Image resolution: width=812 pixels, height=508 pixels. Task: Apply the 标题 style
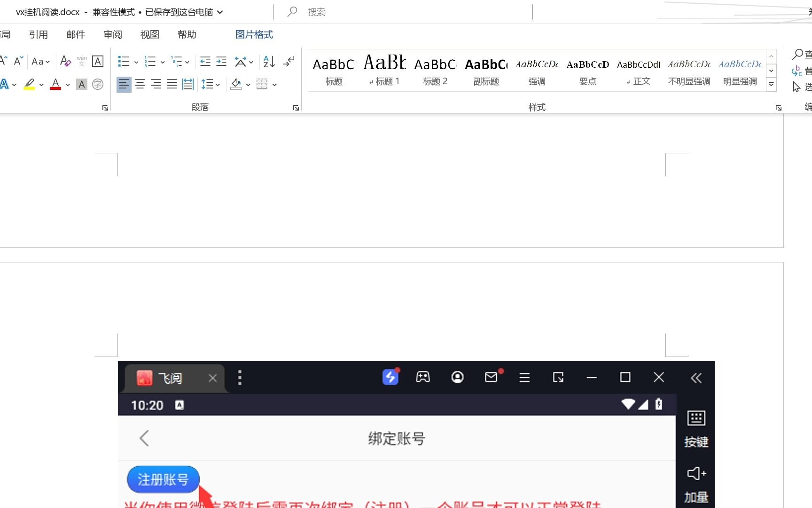click(x=334, y=71)
